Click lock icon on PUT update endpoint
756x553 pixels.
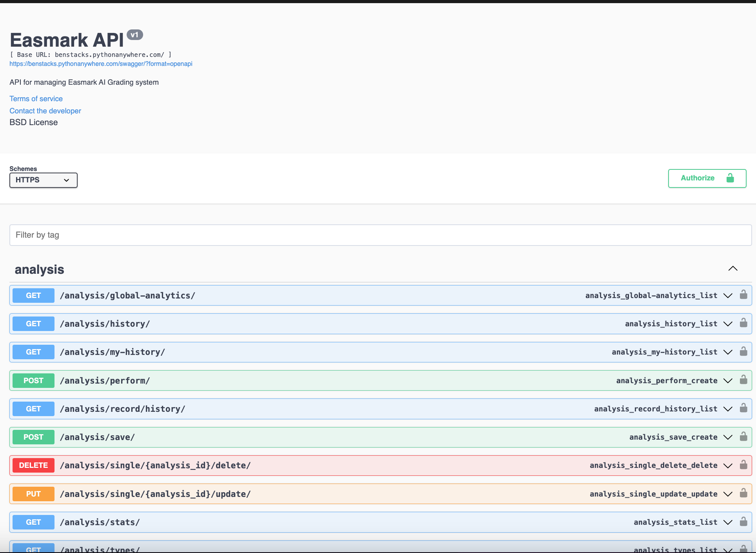click(x=743, y=493)
